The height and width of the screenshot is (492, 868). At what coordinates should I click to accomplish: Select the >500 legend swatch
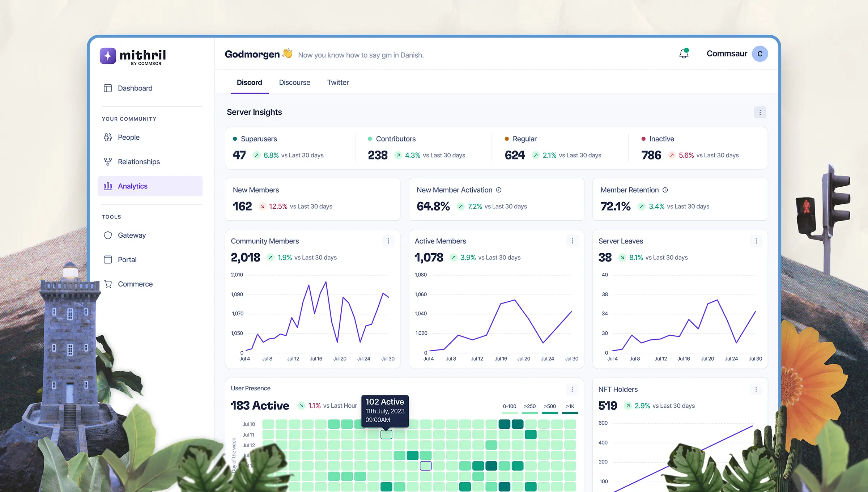click(x=550, y=413)
